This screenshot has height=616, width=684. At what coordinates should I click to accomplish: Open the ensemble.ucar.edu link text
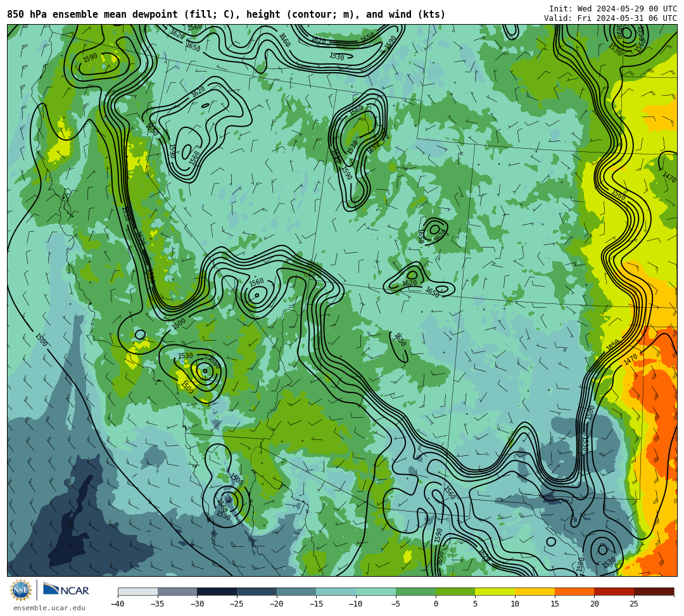[49, 608]
